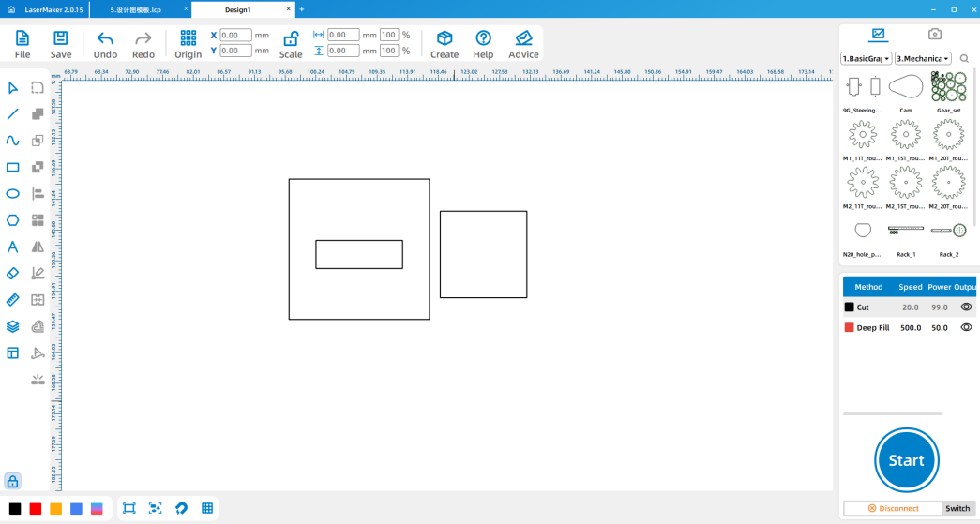Viewport: 980px width, 524px height.
Task: Select the ellipse tool
Action: coord(12,194)
